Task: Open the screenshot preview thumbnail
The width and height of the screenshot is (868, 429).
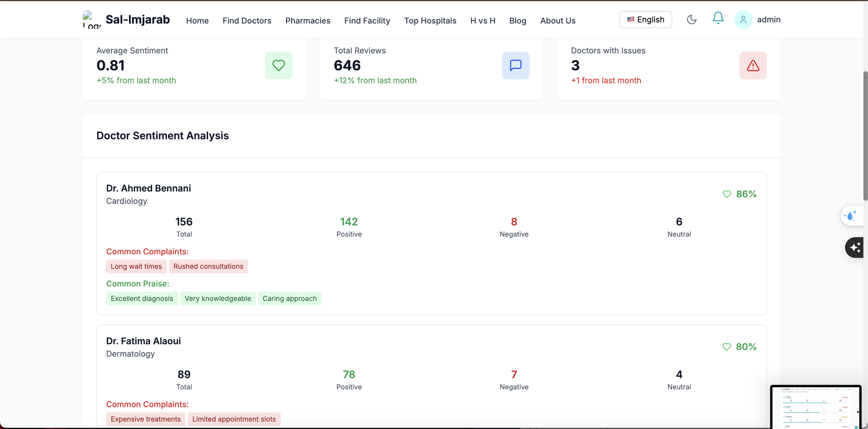Action: pyautogui.click(x=815, y=407)
